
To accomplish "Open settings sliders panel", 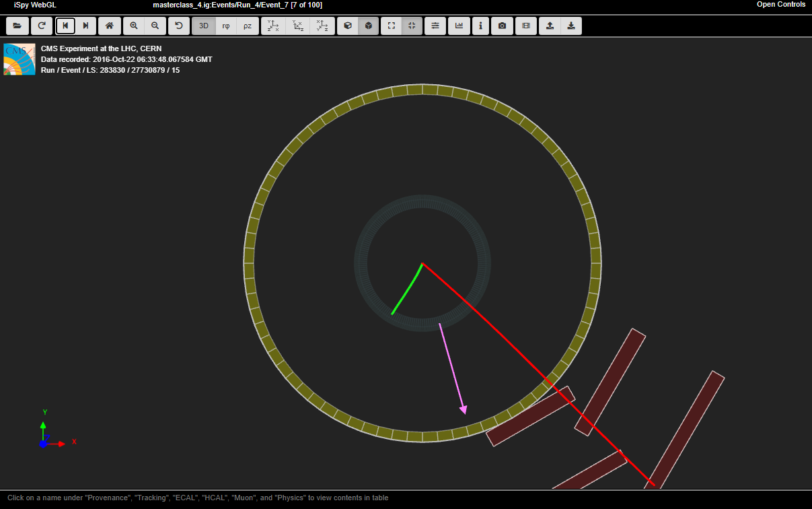I will click(x=435, y=26).
